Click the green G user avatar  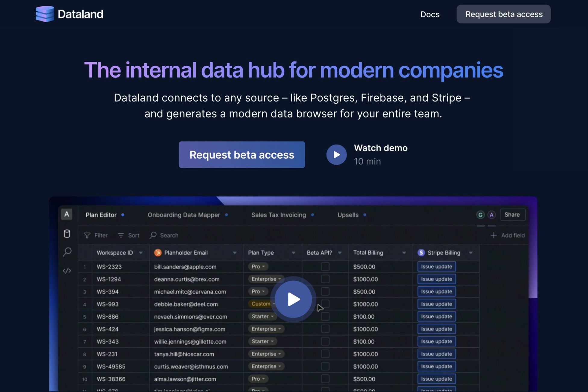(x=480, y=215)
